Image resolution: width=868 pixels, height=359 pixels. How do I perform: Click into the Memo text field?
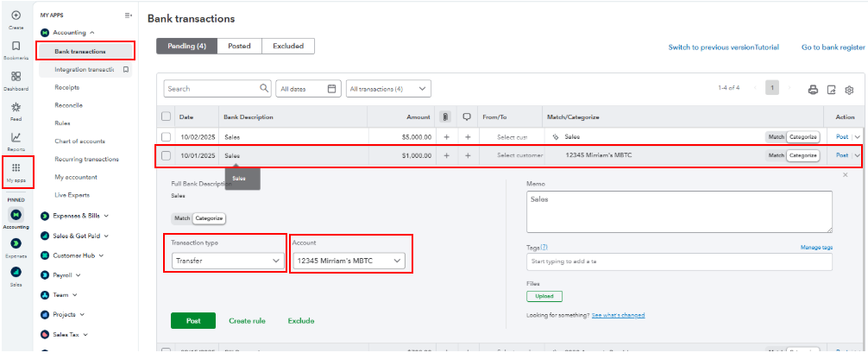coord(678,211)
